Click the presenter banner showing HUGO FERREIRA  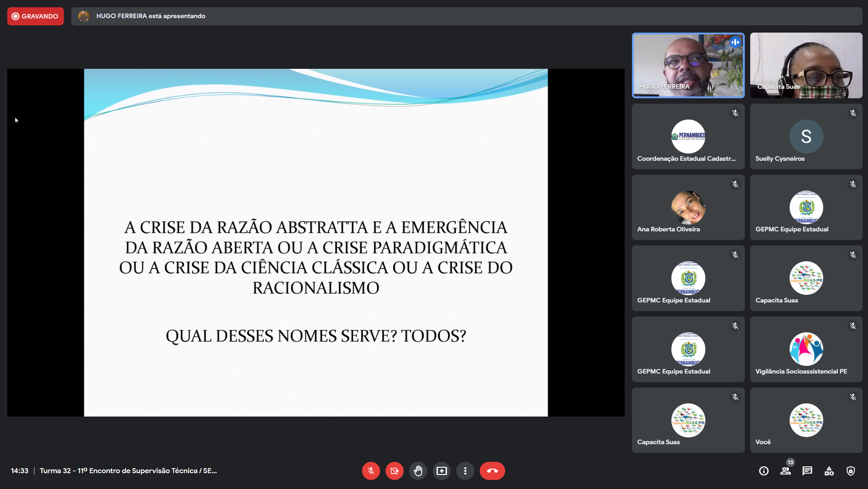[x=150, y=16]
